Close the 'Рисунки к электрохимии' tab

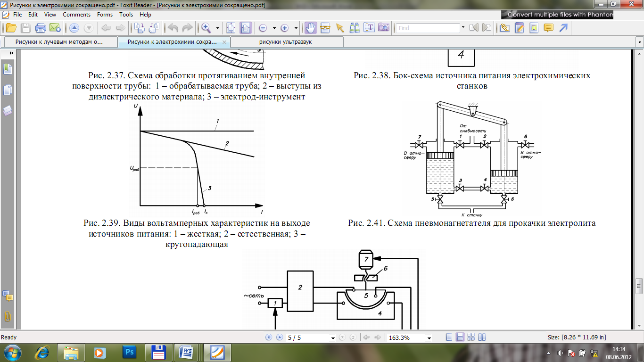(224, 42)
